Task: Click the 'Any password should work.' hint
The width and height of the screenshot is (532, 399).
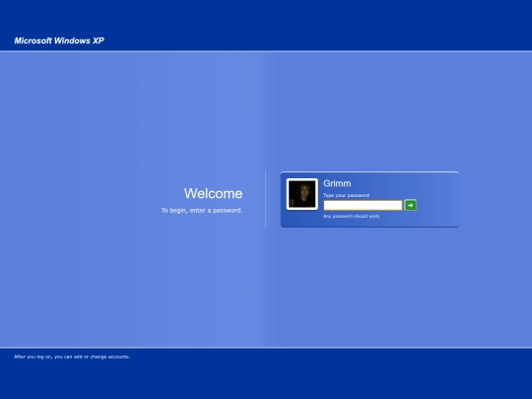Action: (x=352, y=216)
